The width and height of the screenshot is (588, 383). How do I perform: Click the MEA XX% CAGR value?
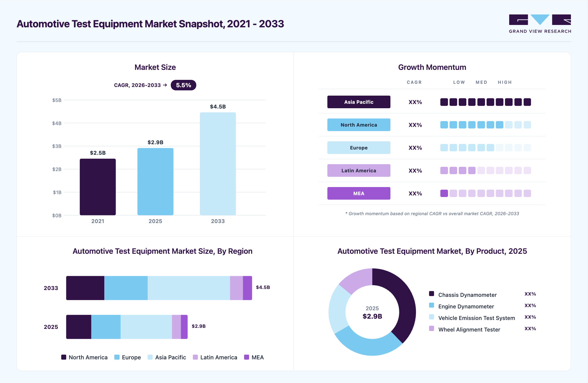pyautogui.click(x=415, y=194)
